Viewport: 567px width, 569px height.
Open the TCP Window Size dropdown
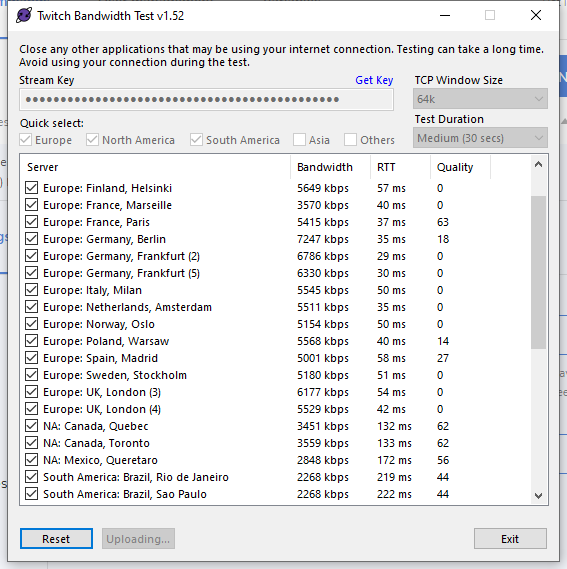480,99
